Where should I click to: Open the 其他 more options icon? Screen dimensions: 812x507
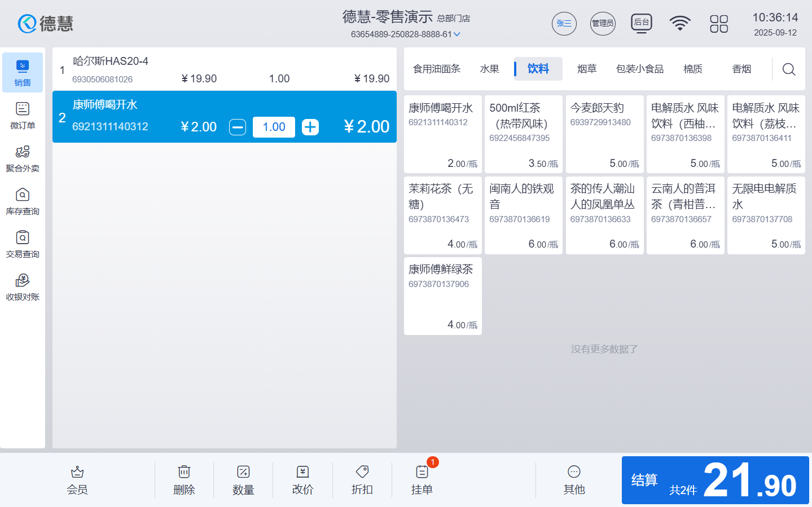(574, 480)
